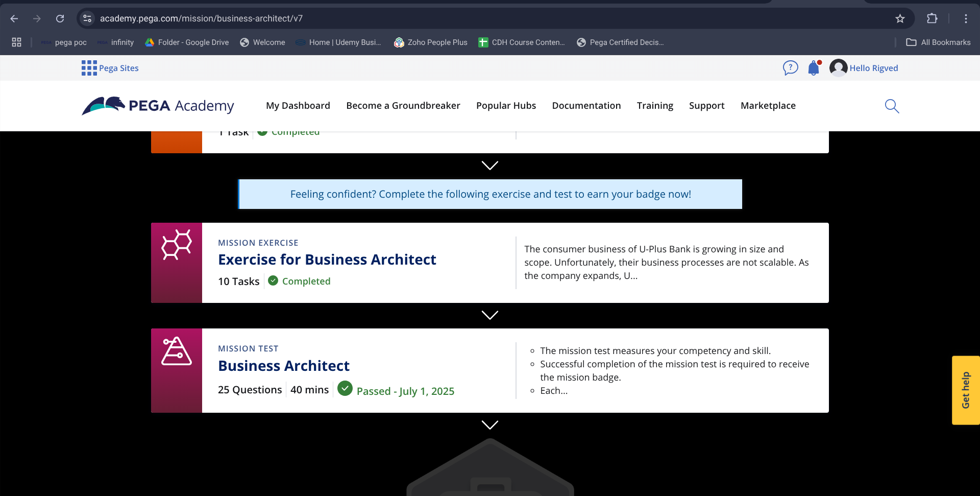Screen dimensions: 980x496
Task: Open the Chrome three-dot menu
Action: click(x=966, y=18)
